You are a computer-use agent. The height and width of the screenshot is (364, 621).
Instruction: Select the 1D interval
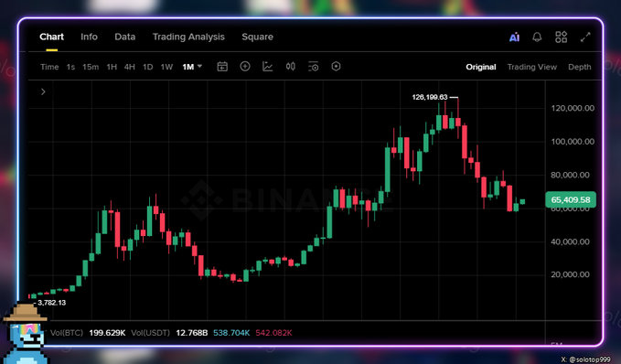(148, 67)
